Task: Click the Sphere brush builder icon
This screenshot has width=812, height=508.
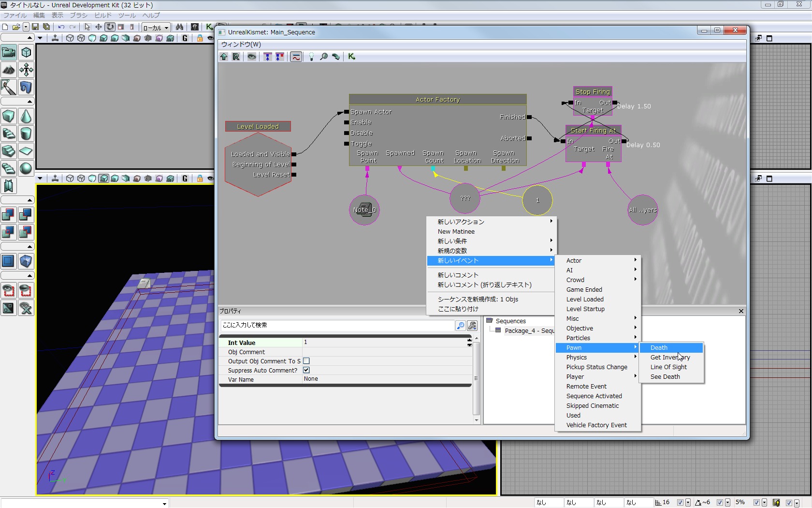Action: pos(26,168)
